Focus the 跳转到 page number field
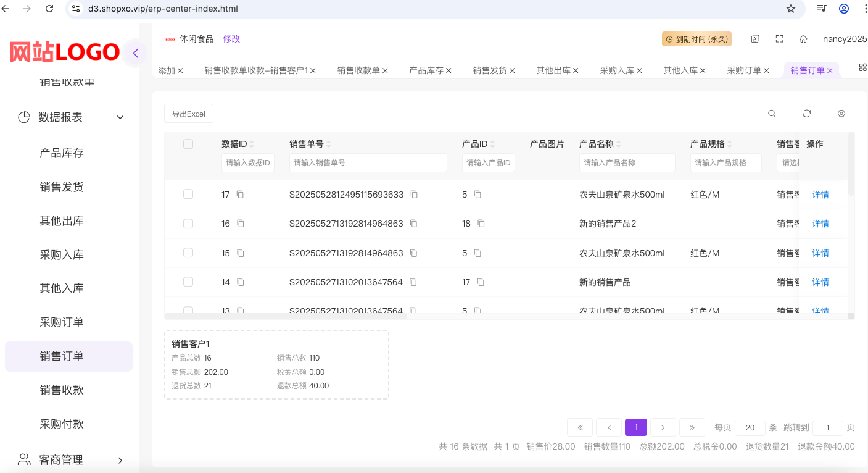The image size is (868, 473). tap(828, 428)
